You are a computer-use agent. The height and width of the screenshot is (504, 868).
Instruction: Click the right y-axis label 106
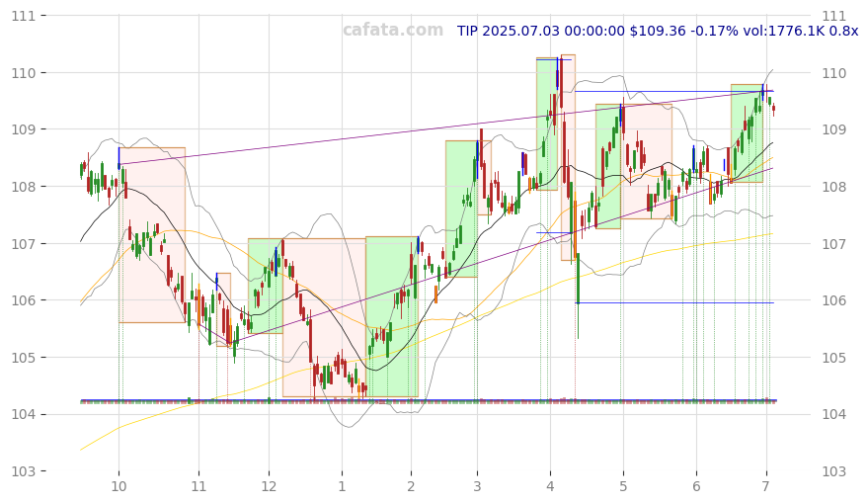tap(833, 300)
